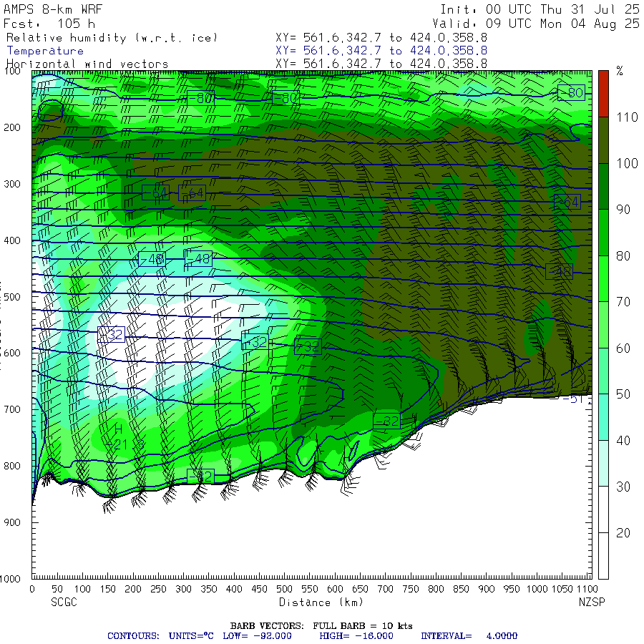Click the 'Horizontal wind vectors' label
Viewport: 644px width, 644px height.
pyautogui.click(x=87, y=64)
